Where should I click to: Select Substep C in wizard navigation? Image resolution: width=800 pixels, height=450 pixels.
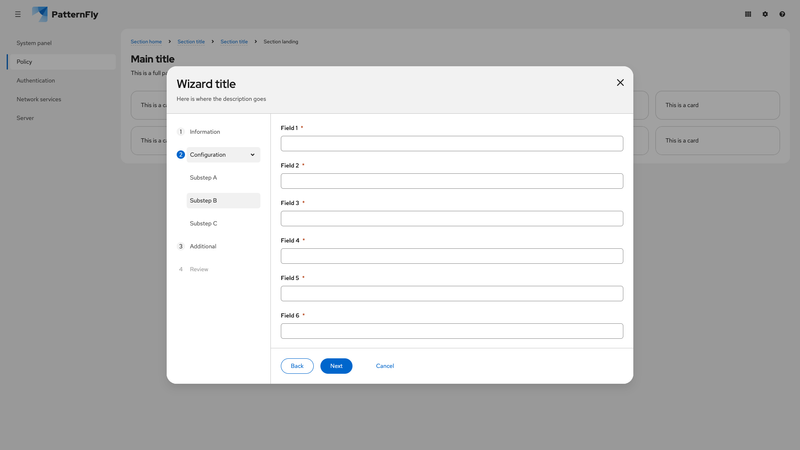click(203, 224)
